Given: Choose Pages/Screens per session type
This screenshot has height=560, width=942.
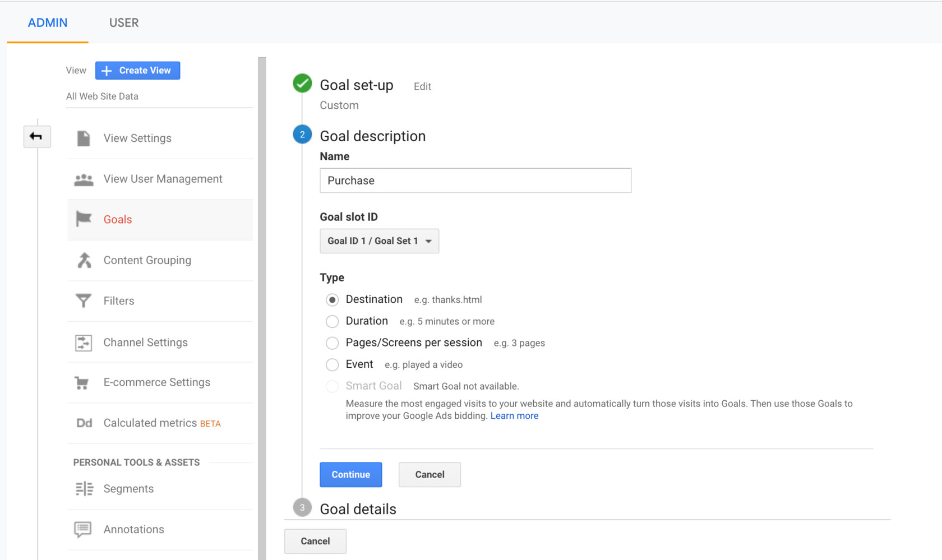Looking at the screenshot, I should point(333,343).
